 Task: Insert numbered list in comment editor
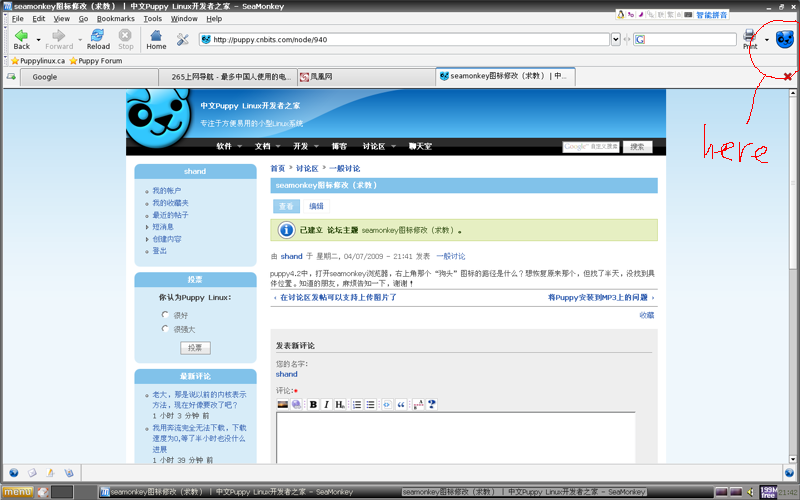pos(357,405)
